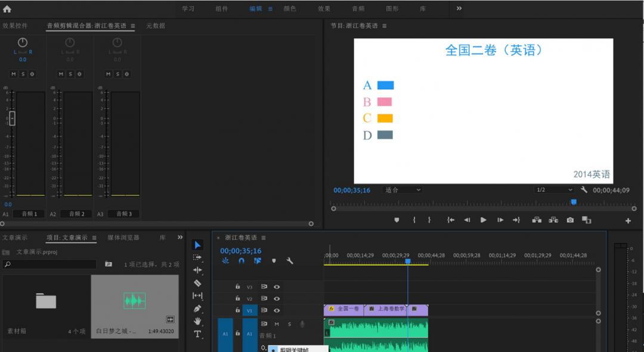Select the Type (T) tool
This screenshot has height=352, width=644.
198,334
